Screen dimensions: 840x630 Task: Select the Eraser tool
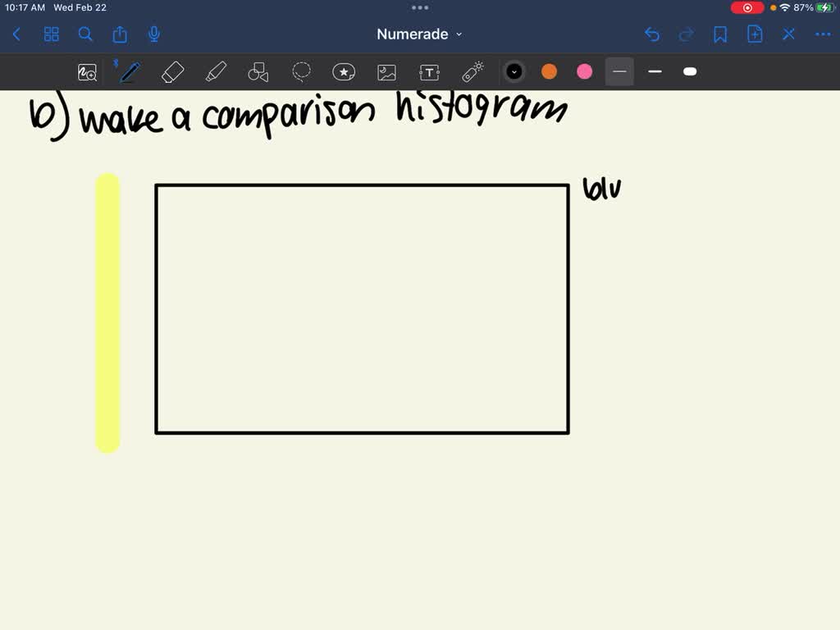tap(172, 72)
